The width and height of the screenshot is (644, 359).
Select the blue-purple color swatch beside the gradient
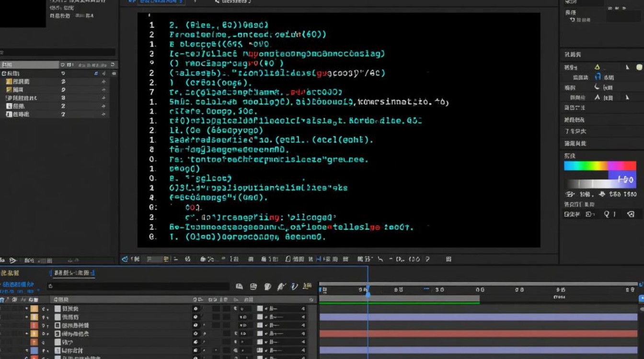pos(622,179)
